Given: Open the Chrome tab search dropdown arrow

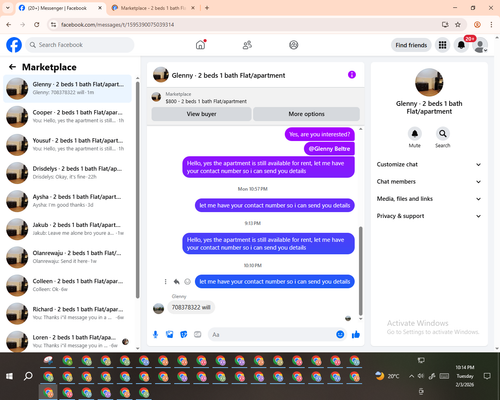Looking at the screenshot, I should click(8, 8).
